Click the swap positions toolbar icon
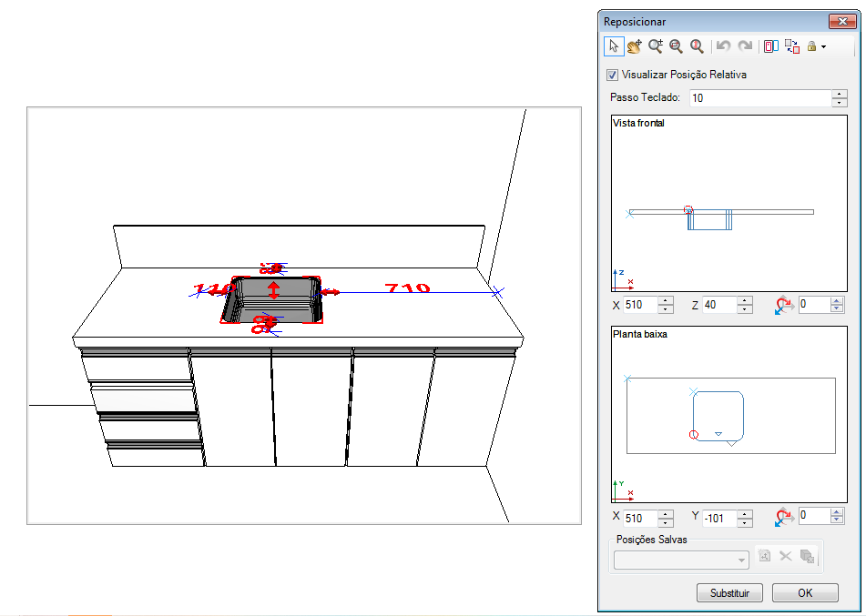Image resolution: width=866 pixels, height=616 pixels. pyautogui.click(x=792, y=46)
